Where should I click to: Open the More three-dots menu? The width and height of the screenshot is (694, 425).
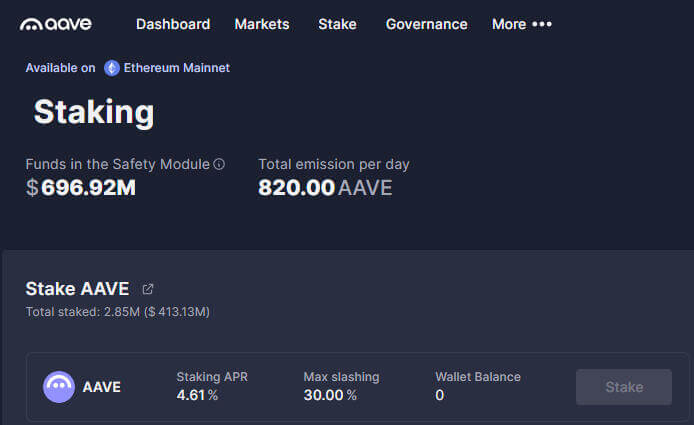click(542, 24)
